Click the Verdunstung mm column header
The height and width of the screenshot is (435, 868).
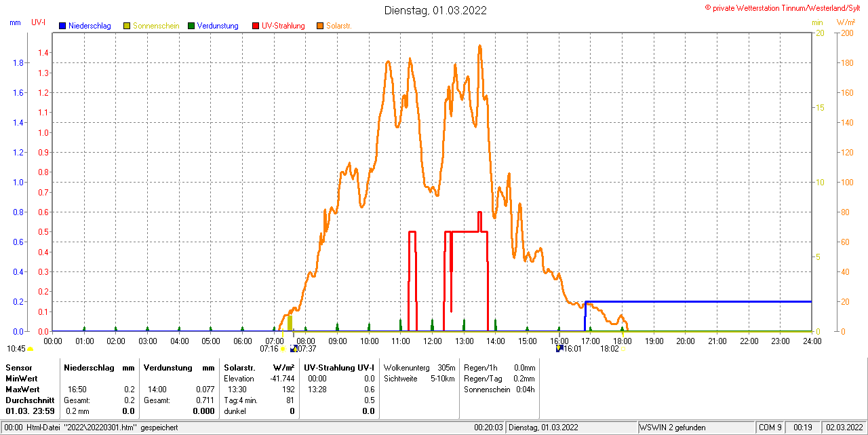click(179, 367)
